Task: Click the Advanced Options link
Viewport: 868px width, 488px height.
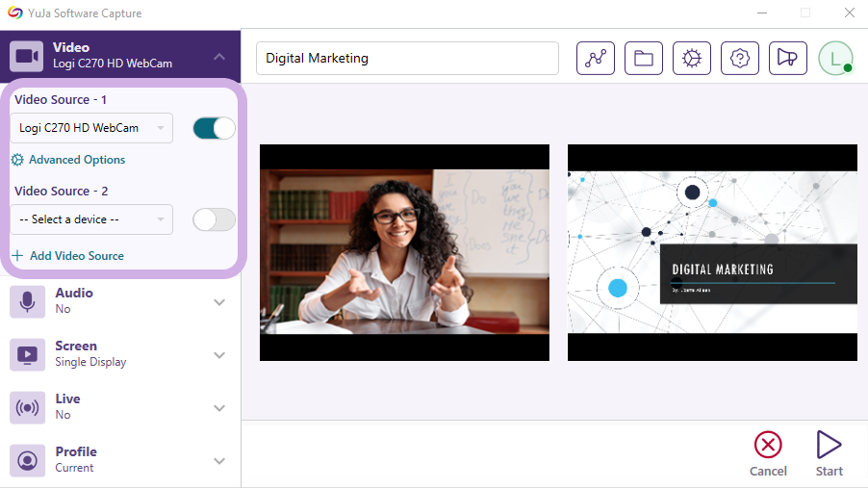Action: click(x=76, y=160)
